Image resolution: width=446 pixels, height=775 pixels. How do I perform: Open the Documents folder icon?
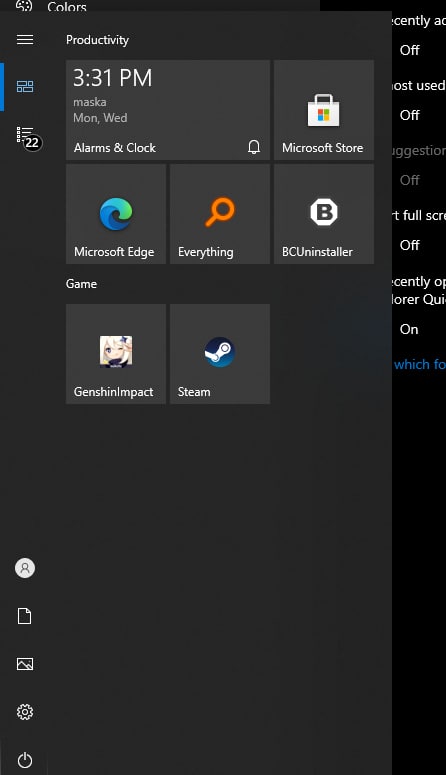[x=25, y=616]
